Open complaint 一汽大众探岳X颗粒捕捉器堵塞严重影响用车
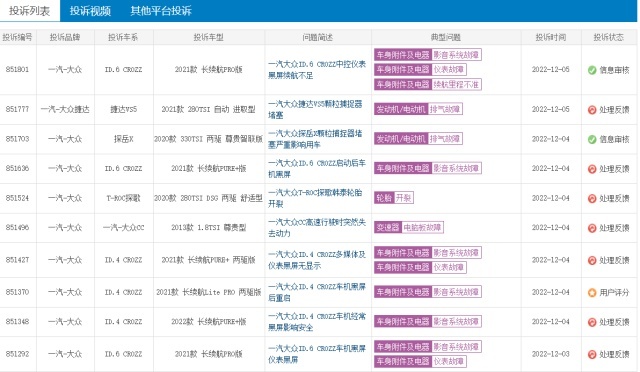Viewport: 640px width, 372px height. pyautogui.click(x=315, y=139)
